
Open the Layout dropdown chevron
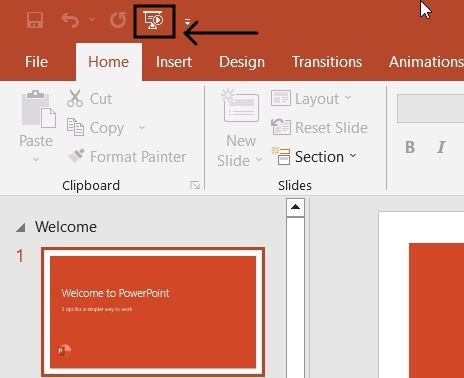click(348, 98)
